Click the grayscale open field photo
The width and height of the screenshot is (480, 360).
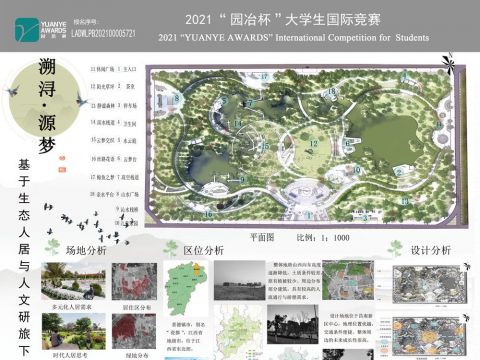click(x=240, y=280)
